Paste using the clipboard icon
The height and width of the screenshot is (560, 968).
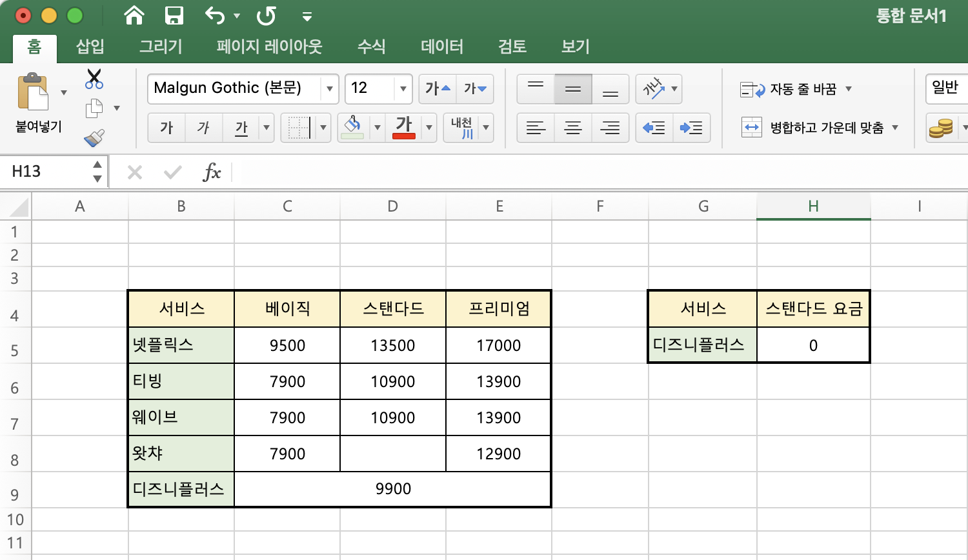coord(33,92)
